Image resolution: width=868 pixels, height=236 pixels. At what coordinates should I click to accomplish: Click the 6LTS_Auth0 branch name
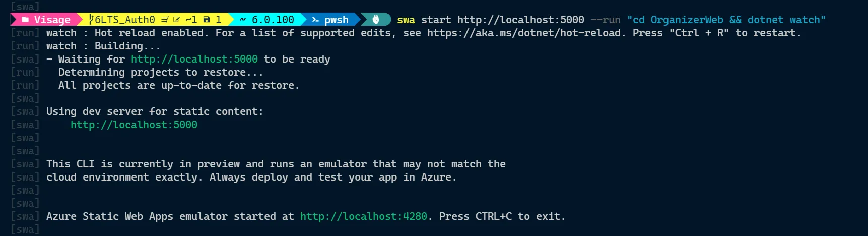pos(124,20)
